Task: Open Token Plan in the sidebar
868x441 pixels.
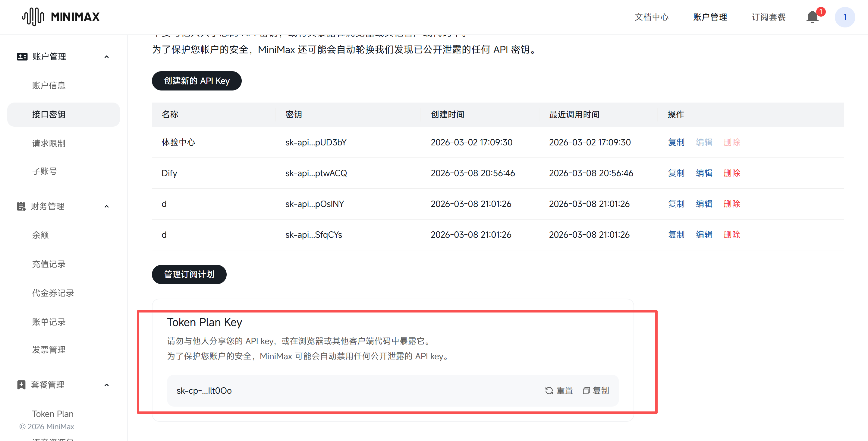Action: (52, 414)
